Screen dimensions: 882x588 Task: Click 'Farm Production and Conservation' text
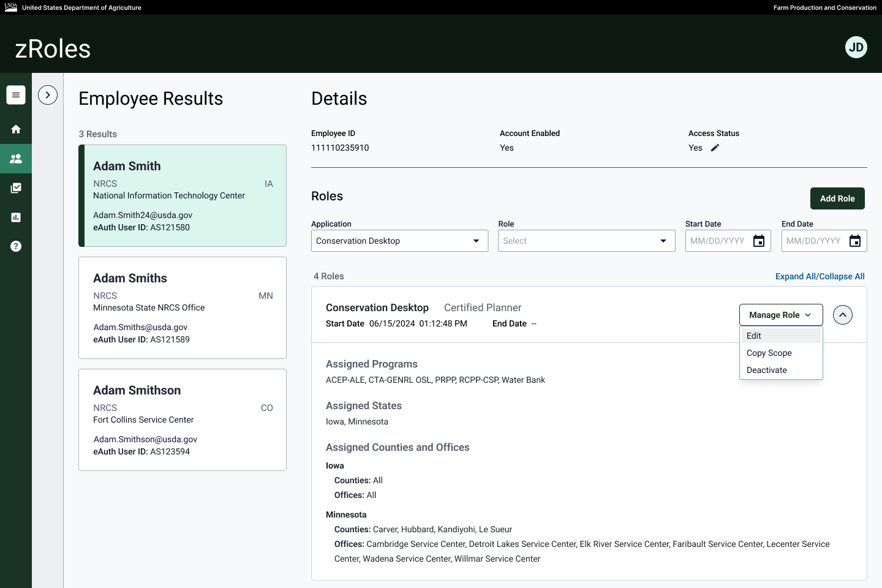click(824, 7)
